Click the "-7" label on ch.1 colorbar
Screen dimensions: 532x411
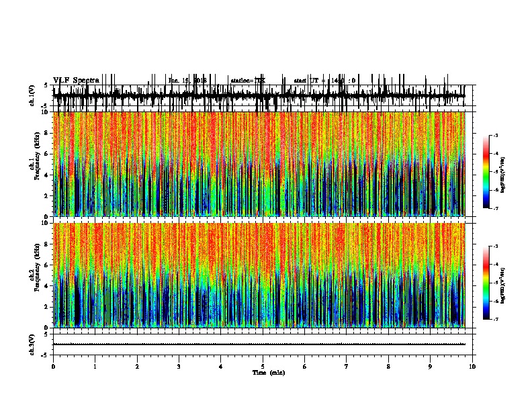pyautogui.click(x=496, y=209)
